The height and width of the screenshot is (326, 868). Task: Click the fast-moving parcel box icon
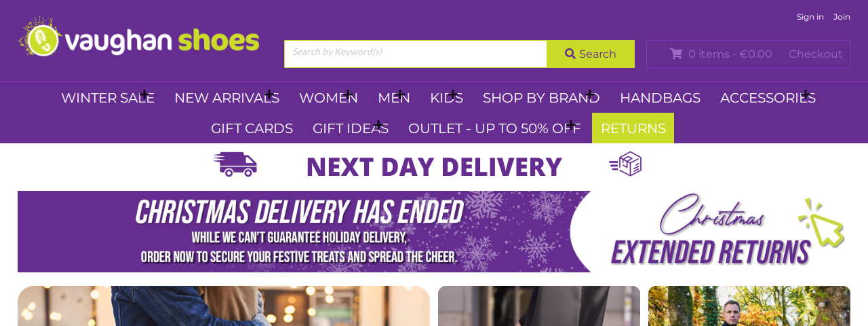[625, 164]
